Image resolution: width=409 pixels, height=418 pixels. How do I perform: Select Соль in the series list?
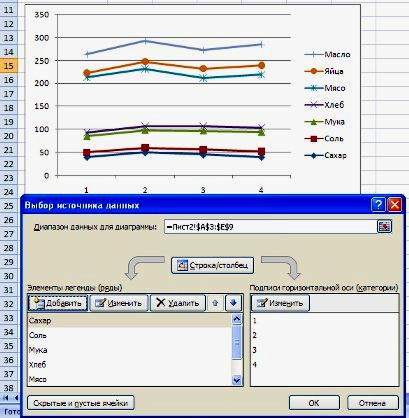(x=129, y=335)
